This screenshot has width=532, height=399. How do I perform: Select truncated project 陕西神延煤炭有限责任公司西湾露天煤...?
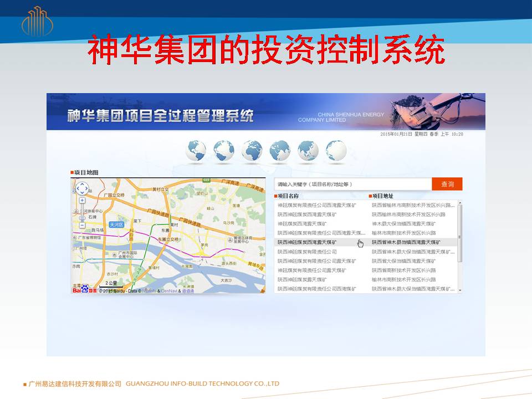(321, 233)
